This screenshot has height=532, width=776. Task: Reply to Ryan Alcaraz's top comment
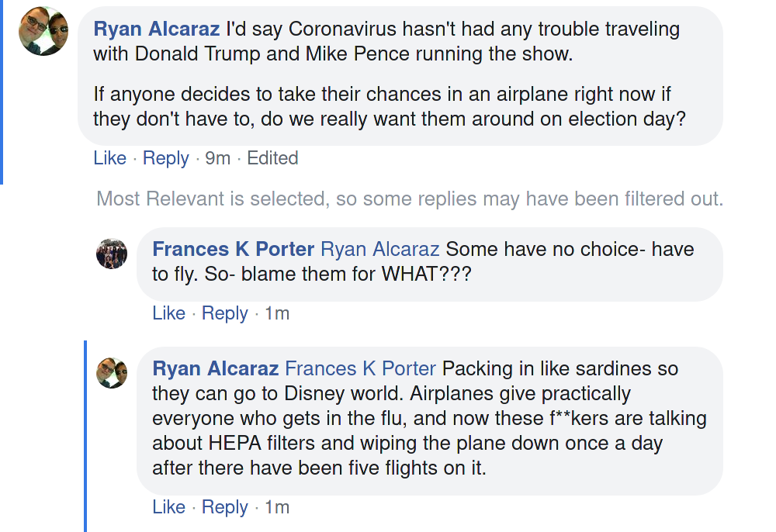(166, 158)
